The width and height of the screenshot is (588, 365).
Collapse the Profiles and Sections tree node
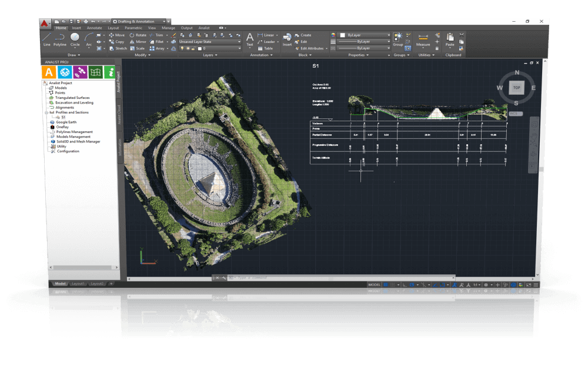coord(46,112)
